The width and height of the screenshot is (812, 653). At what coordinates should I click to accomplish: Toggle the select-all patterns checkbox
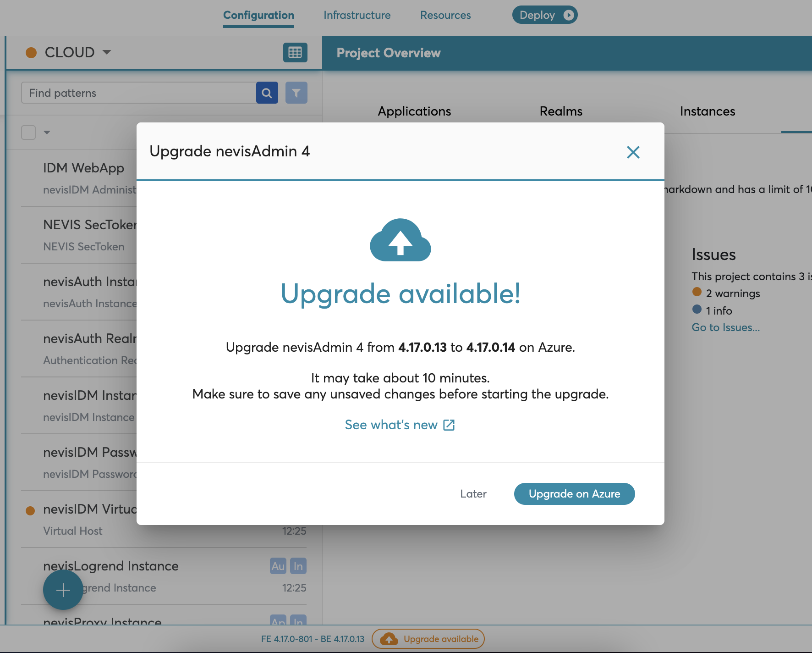[x=28, y=133]
